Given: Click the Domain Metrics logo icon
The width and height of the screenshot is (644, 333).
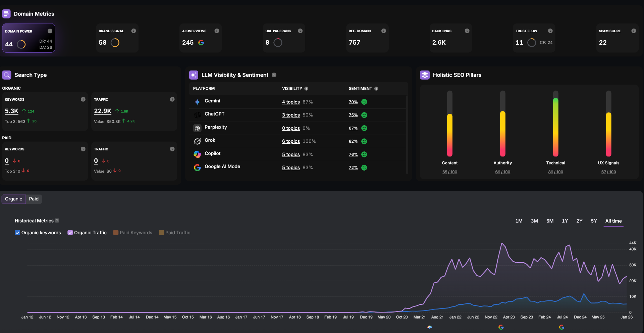Looking at the screenshot, I should coord(6,14).
